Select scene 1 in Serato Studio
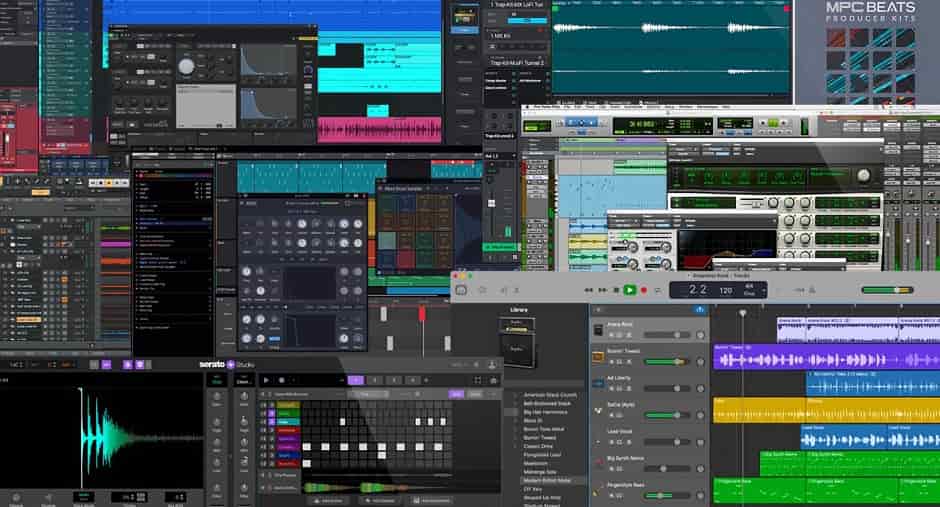 355,380
